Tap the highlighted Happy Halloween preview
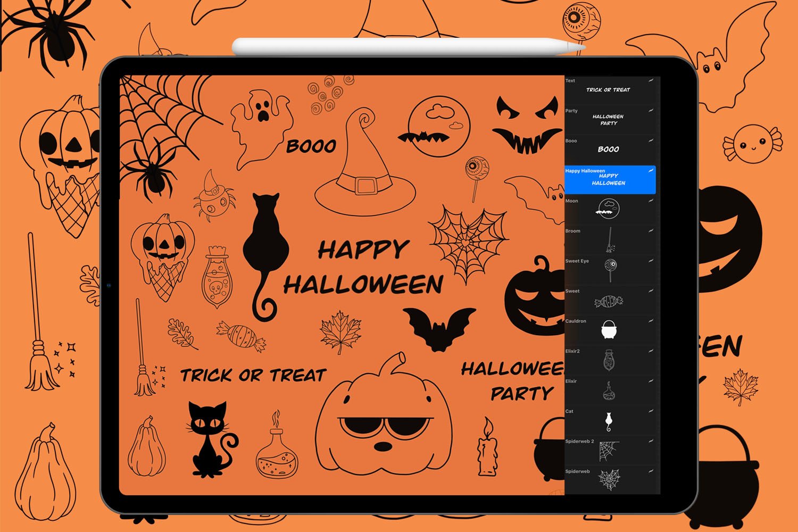Screen dimensions: 798x532 [x=608, y=179]
